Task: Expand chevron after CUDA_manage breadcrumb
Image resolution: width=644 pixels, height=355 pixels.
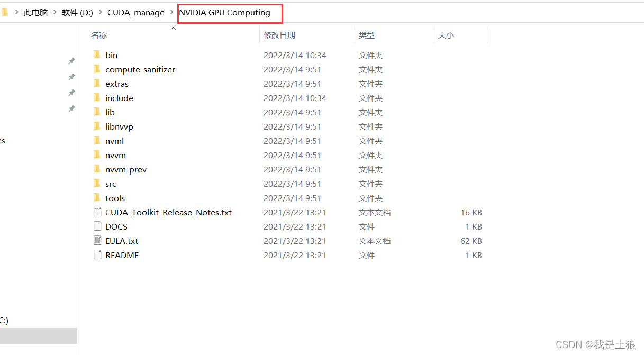Action: (171, 13)
